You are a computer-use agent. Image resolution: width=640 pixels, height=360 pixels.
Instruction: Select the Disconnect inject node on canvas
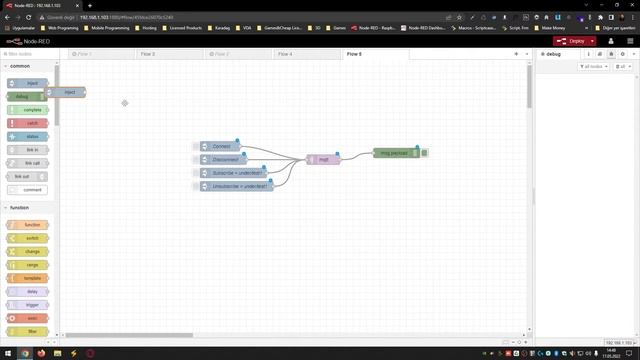tap(223, 160)
